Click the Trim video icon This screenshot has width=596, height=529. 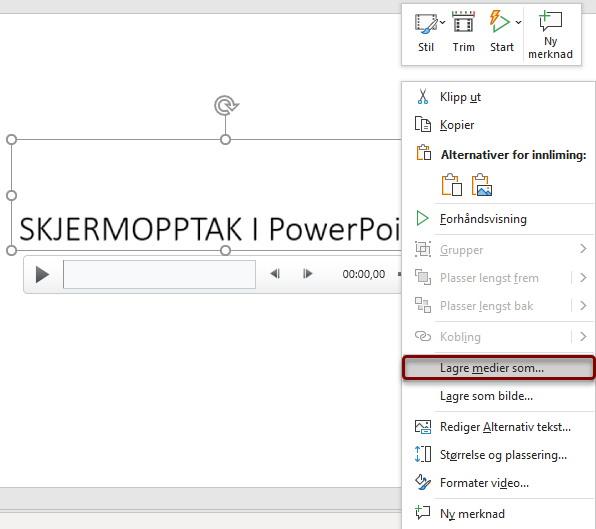click(463, 22)
